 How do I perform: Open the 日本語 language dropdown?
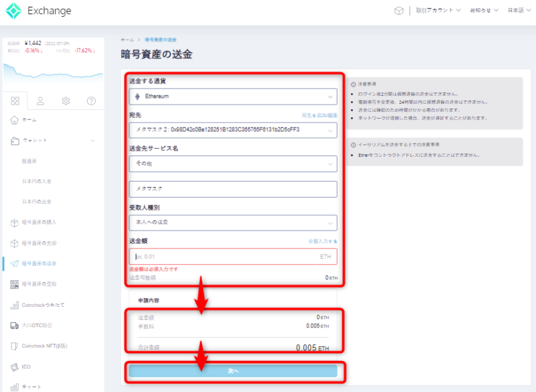click(x=519, y=11)
